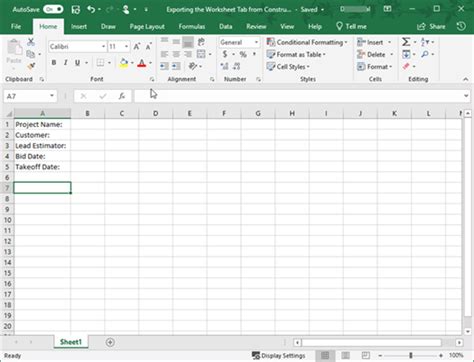The image size is (474, 362).
Task: Apply the red font color A
Action: (142, 63)
